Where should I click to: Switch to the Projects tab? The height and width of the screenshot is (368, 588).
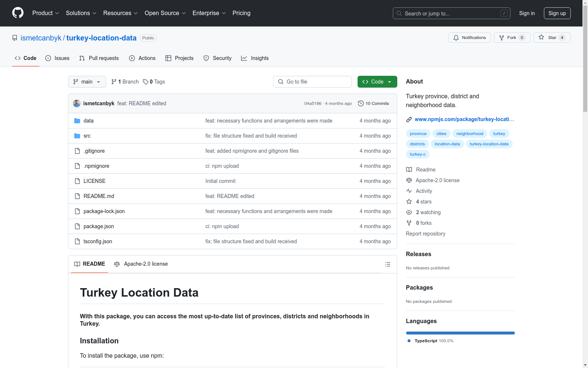pos(179,58)
